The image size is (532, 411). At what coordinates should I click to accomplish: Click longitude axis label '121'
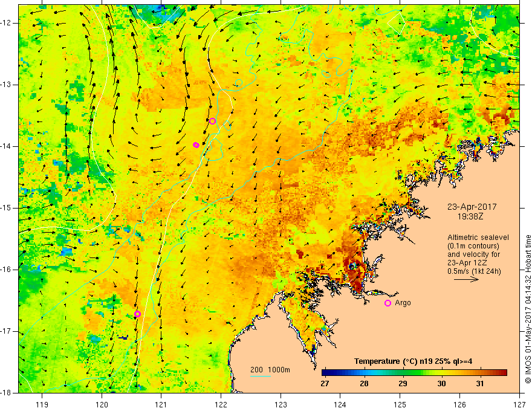pyautogui.click(x=161, y=405)
